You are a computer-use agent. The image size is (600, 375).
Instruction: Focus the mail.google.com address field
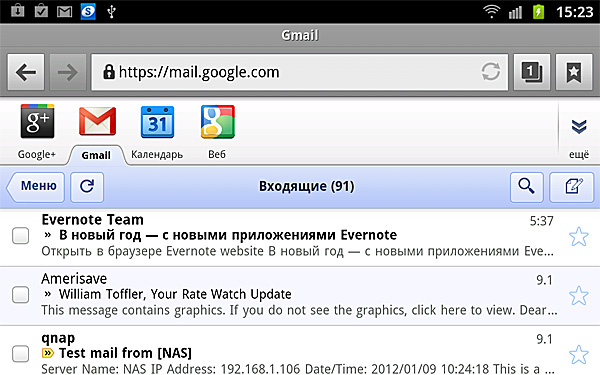click(299, 72)
